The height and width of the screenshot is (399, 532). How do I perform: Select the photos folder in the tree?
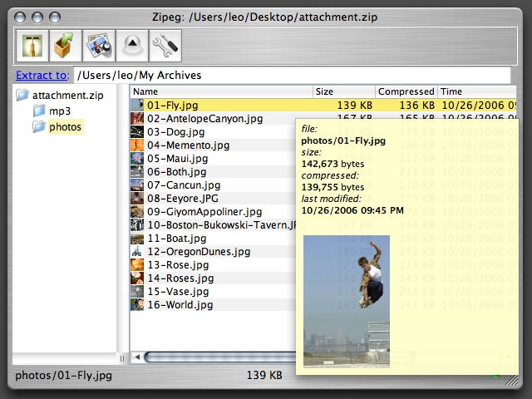tap(65, 127)
